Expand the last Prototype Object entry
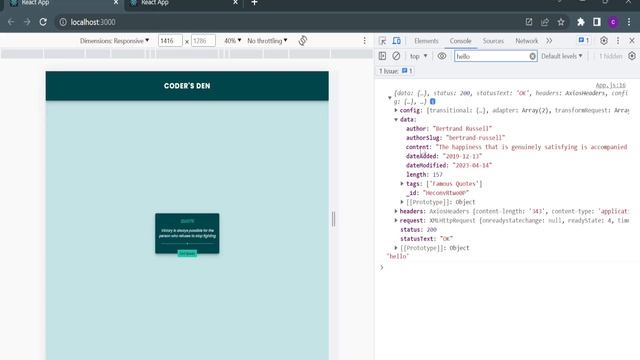Viewport: 640px width, 360px height. pos(396,248)
